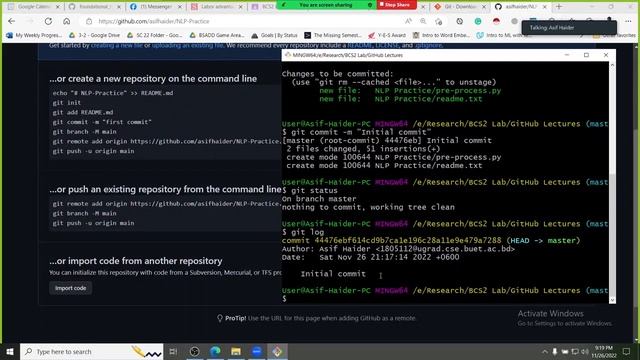Open OBS Studio from the taskbar

click(195, 351)
